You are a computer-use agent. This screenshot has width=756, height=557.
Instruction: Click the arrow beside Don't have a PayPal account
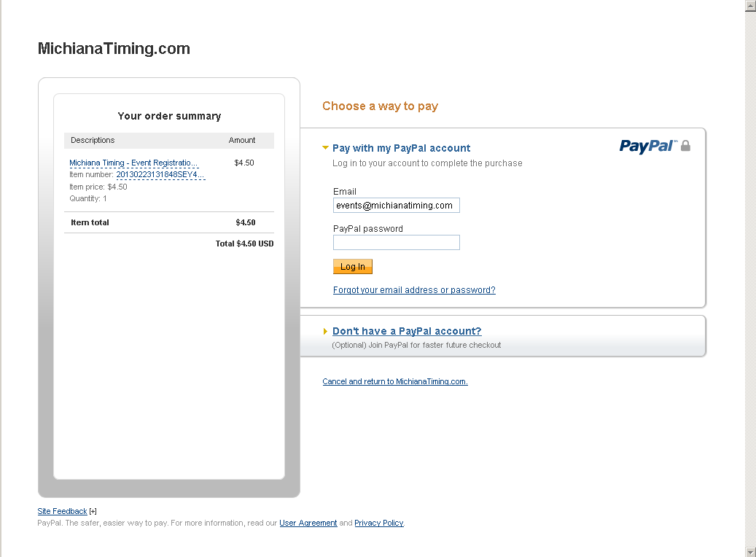coord(325,330)
